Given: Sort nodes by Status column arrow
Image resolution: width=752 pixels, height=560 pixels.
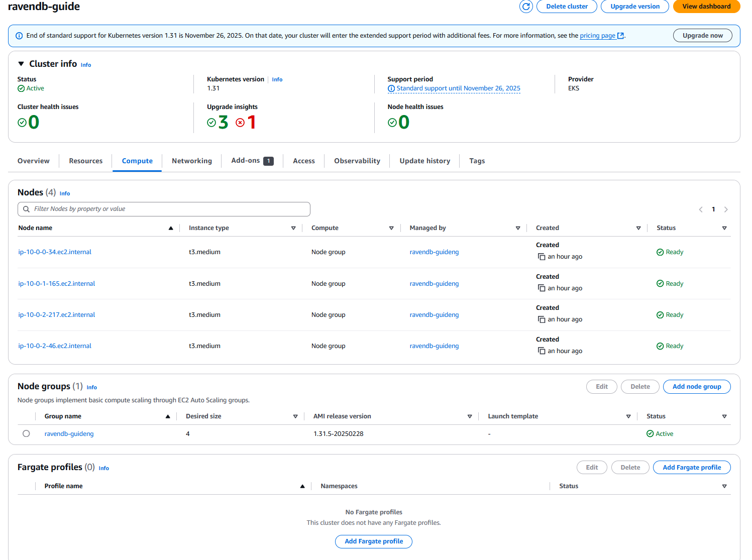Looking at the screenshot, I should click(x=724, y=228).
